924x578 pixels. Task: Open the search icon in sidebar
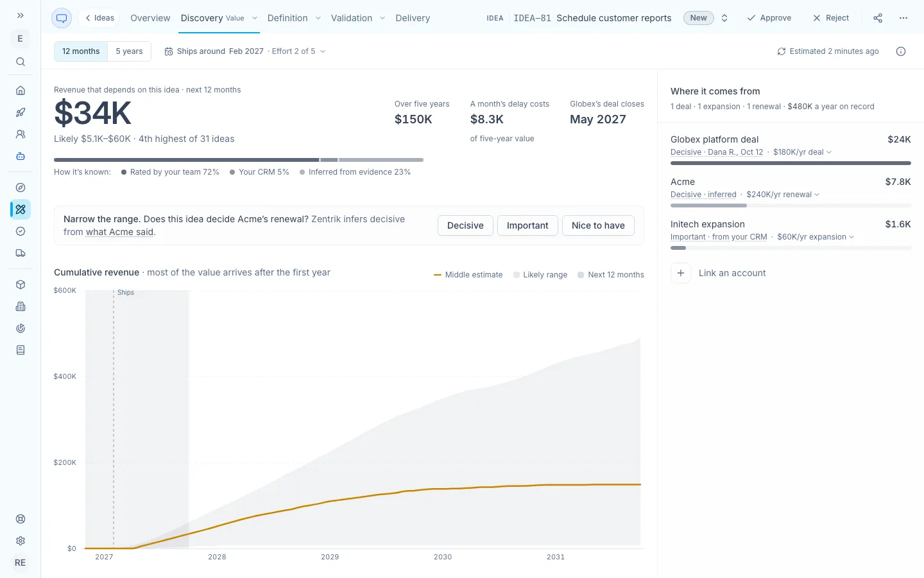pyautogui.click(x=21, y=62)
